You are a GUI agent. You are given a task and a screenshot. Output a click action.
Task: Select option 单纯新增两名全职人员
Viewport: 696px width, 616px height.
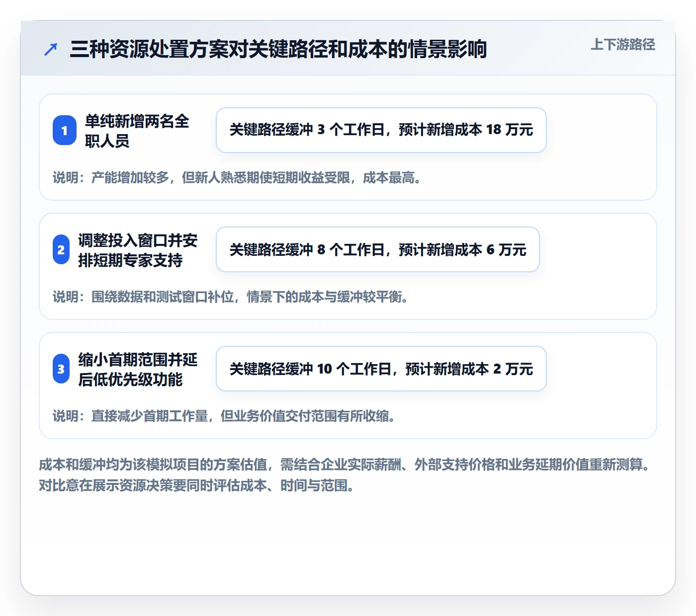(137, 131)
